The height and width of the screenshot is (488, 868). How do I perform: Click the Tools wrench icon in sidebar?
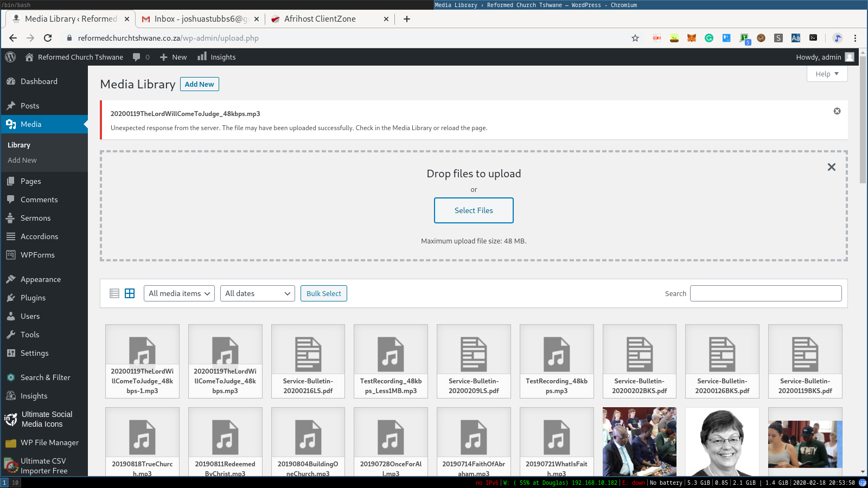[11, 335]
